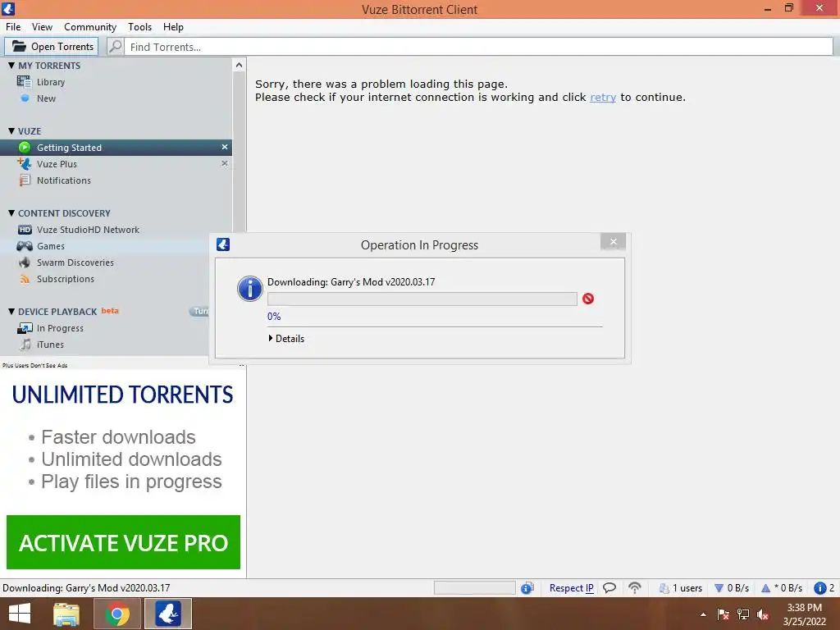The image size is (840, 630).
Task: Open the Help menu
Action: click(x=173, y=27)
